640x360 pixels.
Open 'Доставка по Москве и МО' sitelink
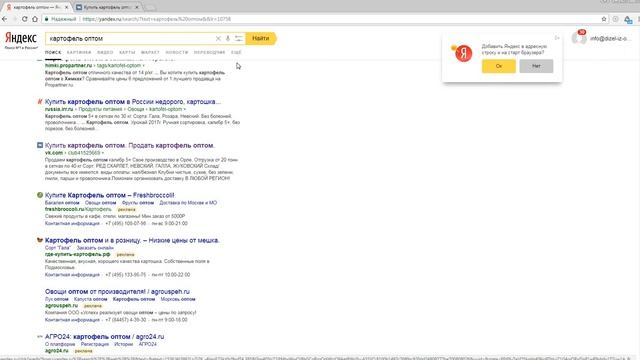pos(188,202)
